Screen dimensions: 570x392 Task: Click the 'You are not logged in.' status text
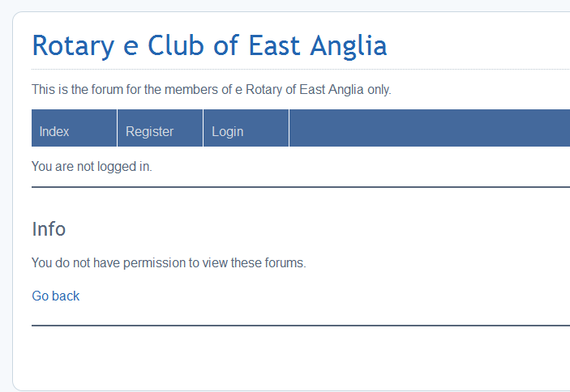coord(92,167)
